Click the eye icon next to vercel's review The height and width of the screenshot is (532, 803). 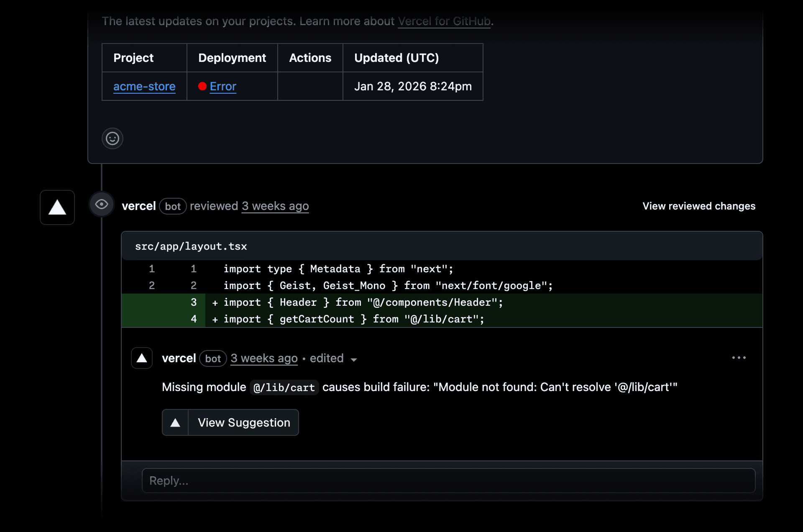(101, 204)
